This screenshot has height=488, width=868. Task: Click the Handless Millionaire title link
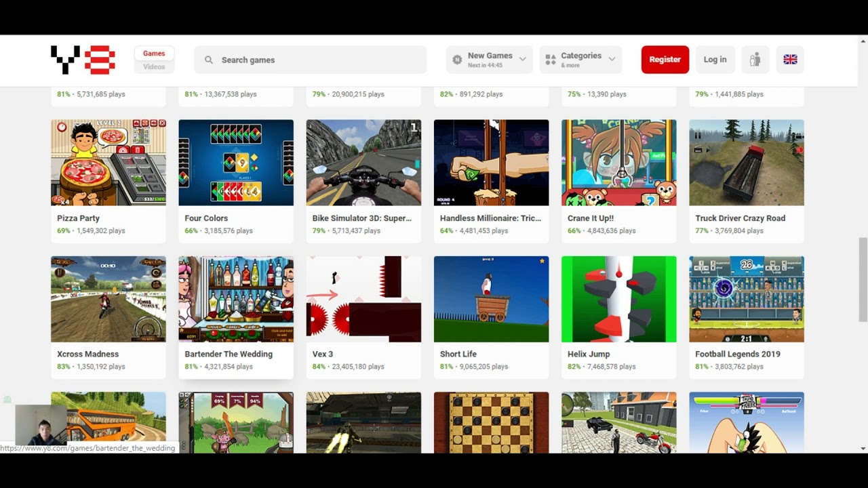coord(490,218)
